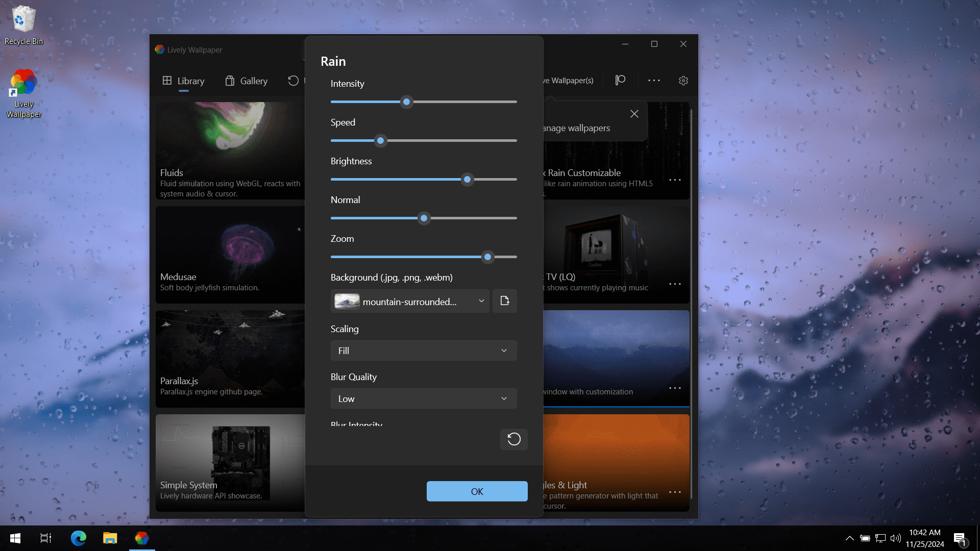Close the manage wallpapers tooltip
Screen dimensions: 980x551
click(x=634, y=114)
